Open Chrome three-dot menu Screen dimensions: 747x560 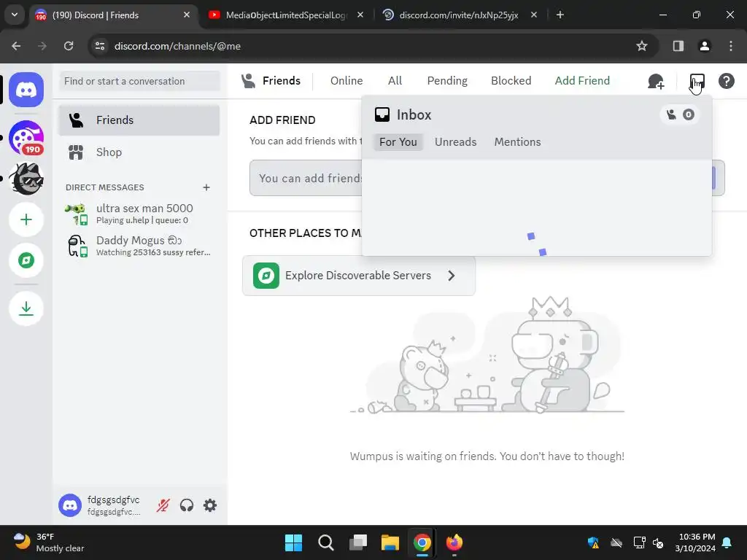click(730, 46)
